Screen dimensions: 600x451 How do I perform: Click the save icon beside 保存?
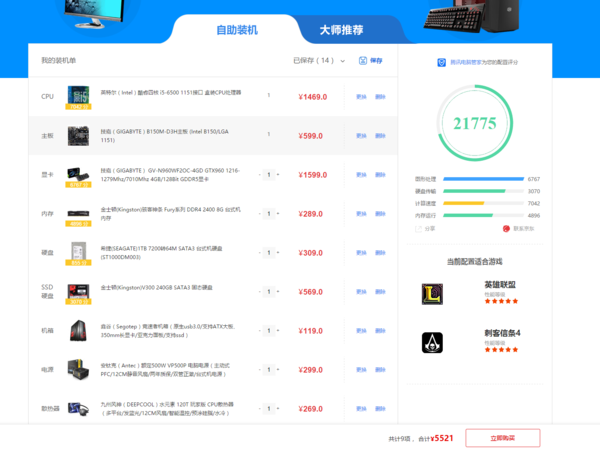(x=363, y=61)
